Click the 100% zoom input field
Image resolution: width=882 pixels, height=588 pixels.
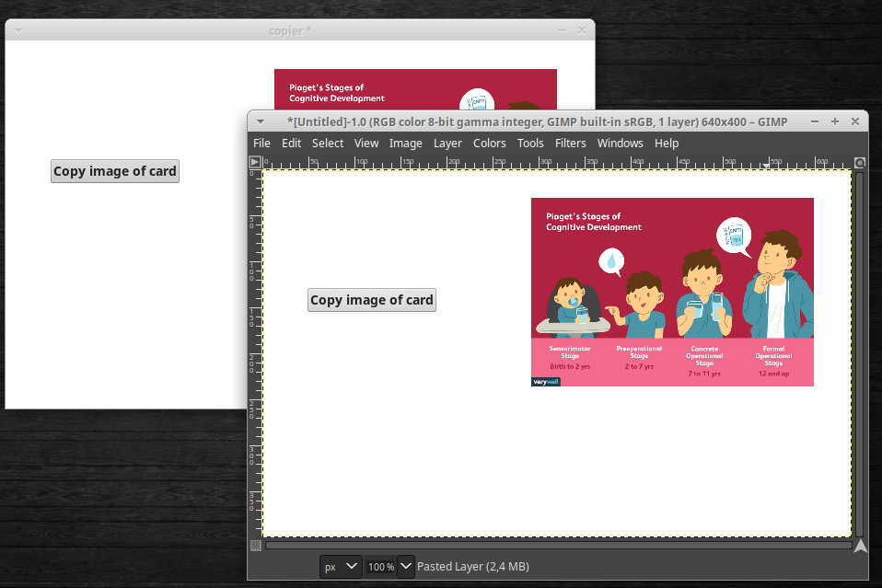[x=380, y=567]
